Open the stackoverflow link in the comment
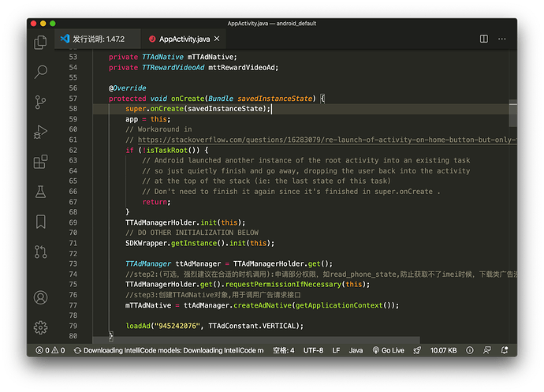Image resolution: width=544 pixels, height=392 pixels. [x=327, y=140]
